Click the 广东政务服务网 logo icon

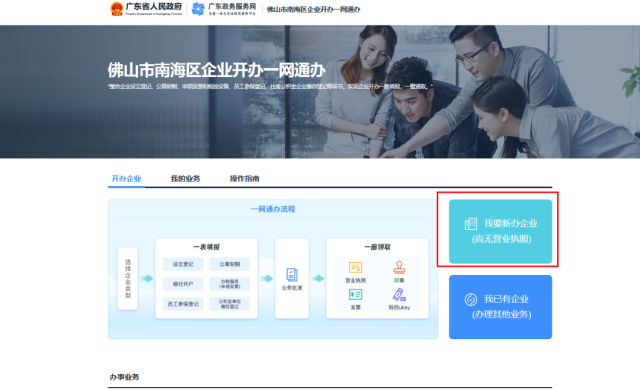point(198,9)
